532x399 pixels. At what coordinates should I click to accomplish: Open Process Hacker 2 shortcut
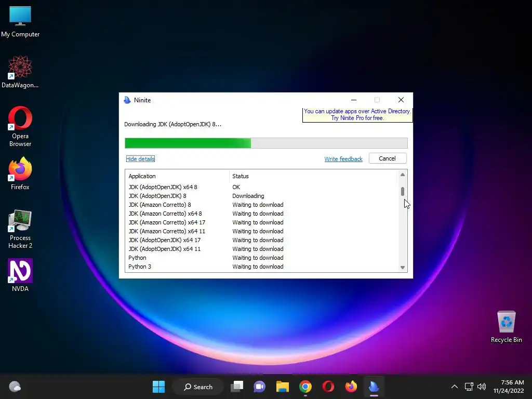pos(20,229)
